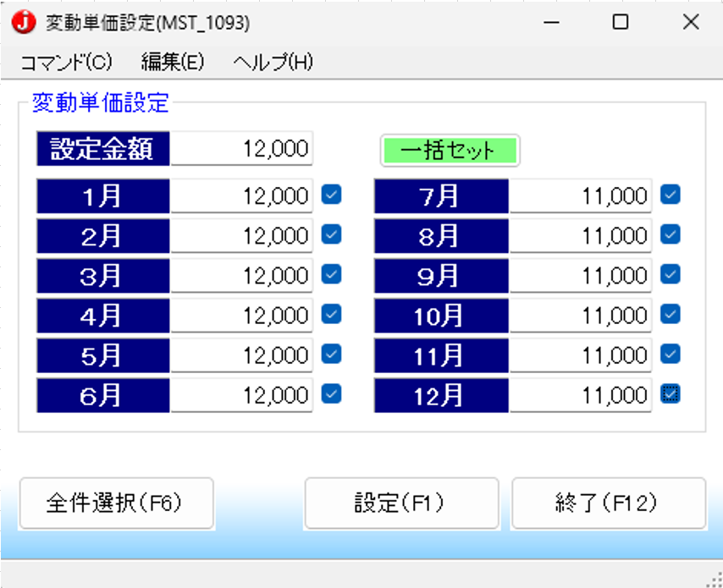Focus the 12月 price field
This screenshot has width=723, height=588.
[581, 395]
